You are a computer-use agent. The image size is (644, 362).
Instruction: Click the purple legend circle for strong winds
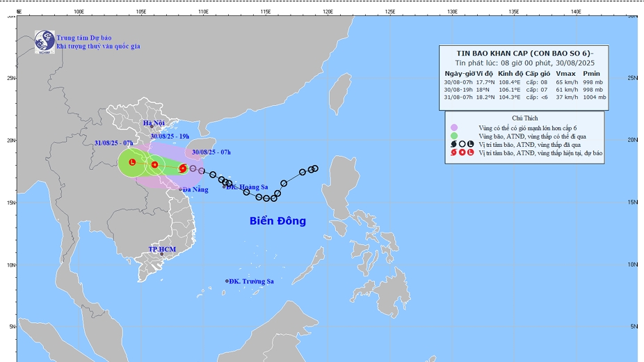[454, 128]
